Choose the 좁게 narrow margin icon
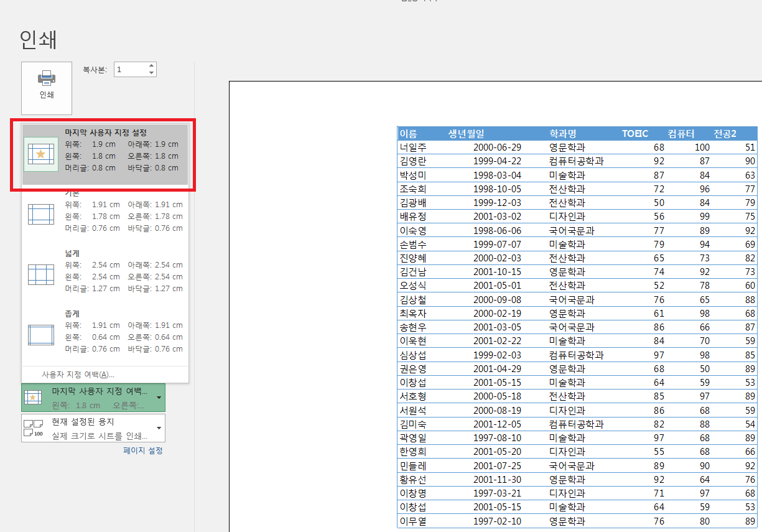 coord(41,335)
